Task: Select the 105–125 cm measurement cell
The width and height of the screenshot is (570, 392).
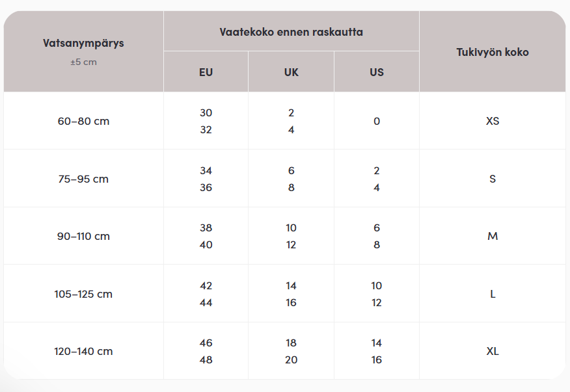Action: 83,294
